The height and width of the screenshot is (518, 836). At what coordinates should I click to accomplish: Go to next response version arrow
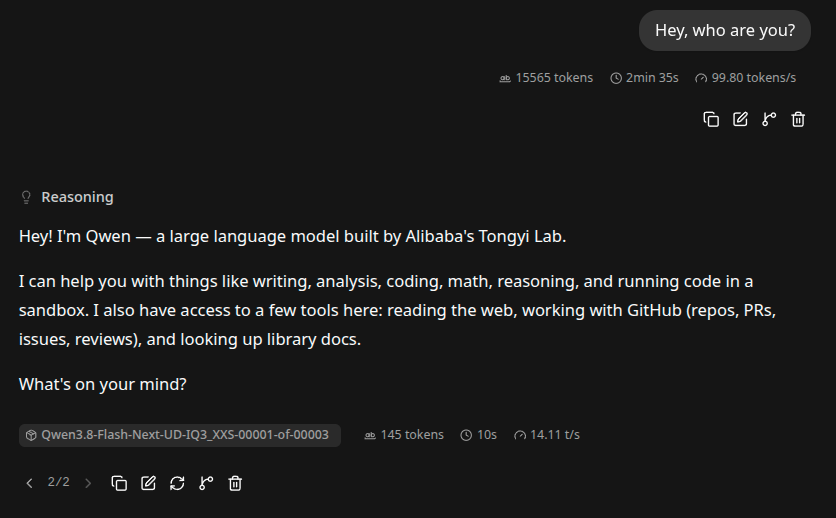88,483
